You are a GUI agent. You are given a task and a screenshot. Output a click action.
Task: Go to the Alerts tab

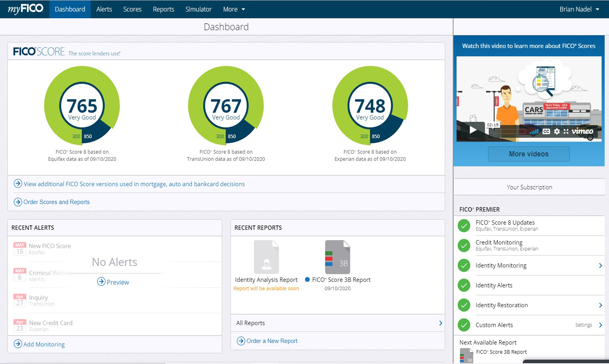click(x=104, y=9)
